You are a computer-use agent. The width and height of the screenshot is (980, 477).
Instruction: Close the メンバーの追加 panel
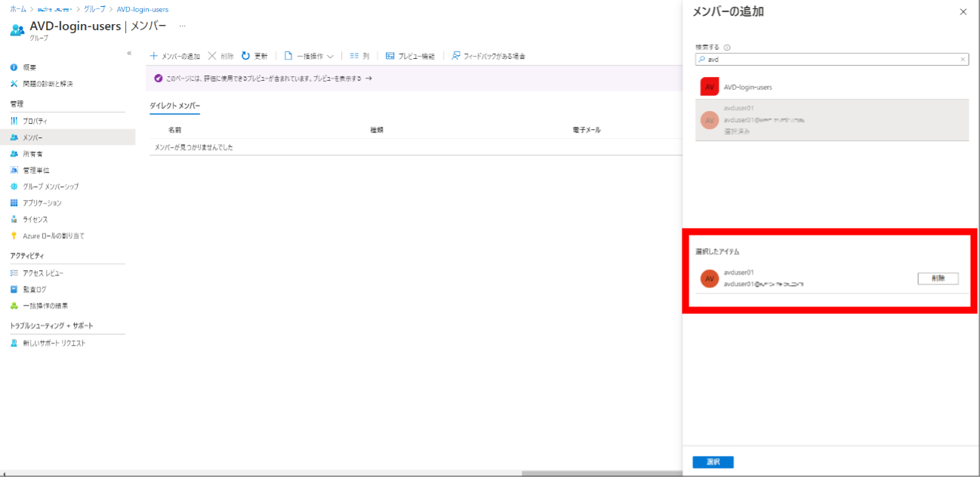[963, 12]
